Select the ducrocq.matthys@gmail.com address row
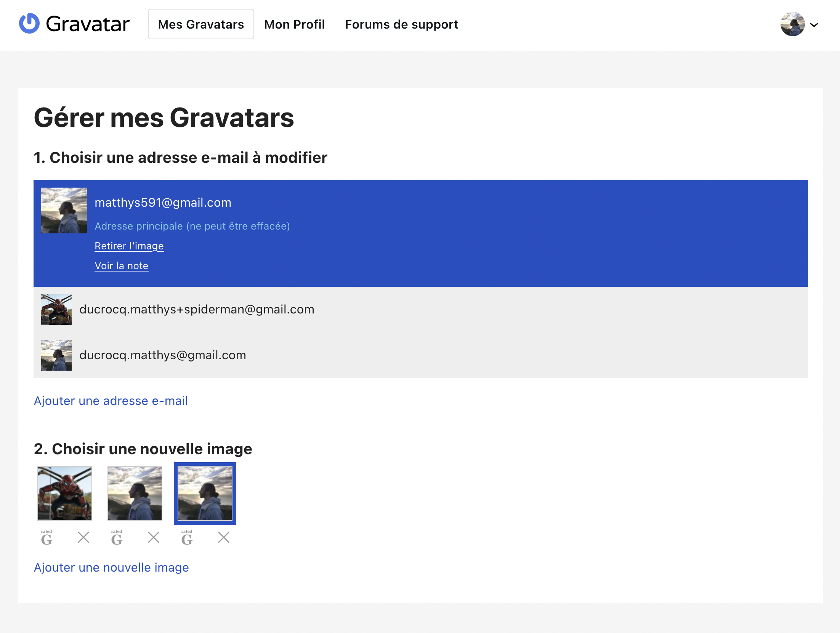 (x=163, y=355)
